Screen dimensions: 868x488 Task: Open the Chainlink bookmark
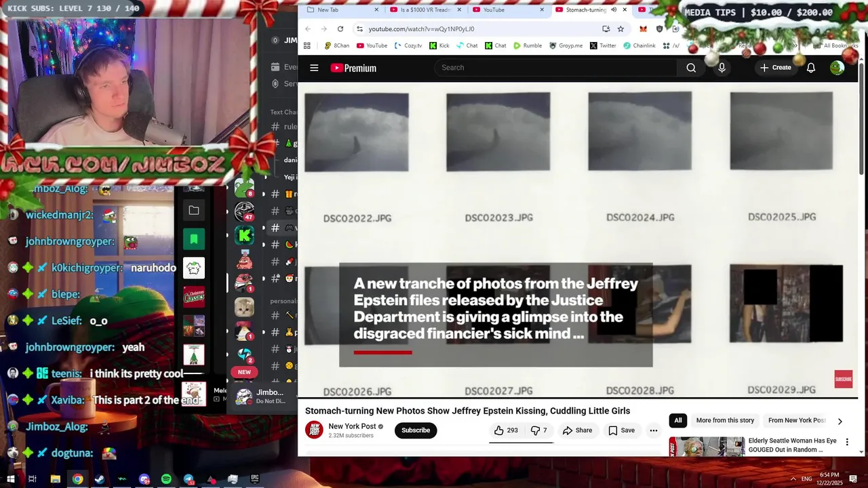[639, 45]
